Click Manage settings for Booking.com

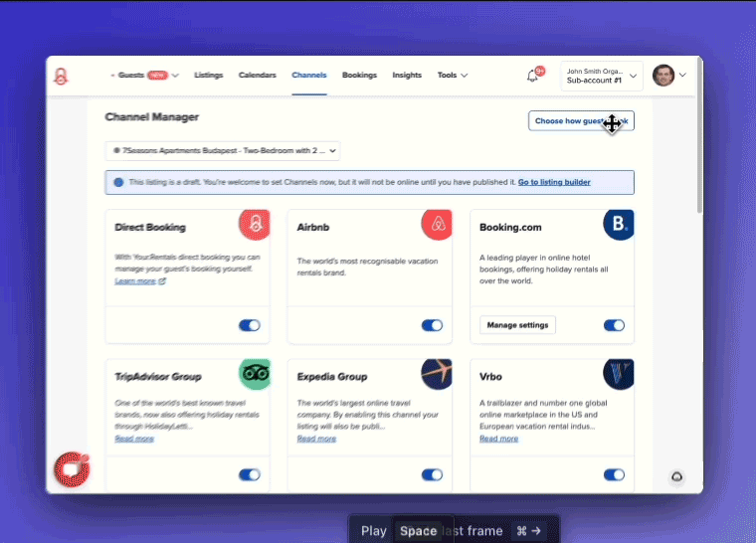[x=517, y=325]
